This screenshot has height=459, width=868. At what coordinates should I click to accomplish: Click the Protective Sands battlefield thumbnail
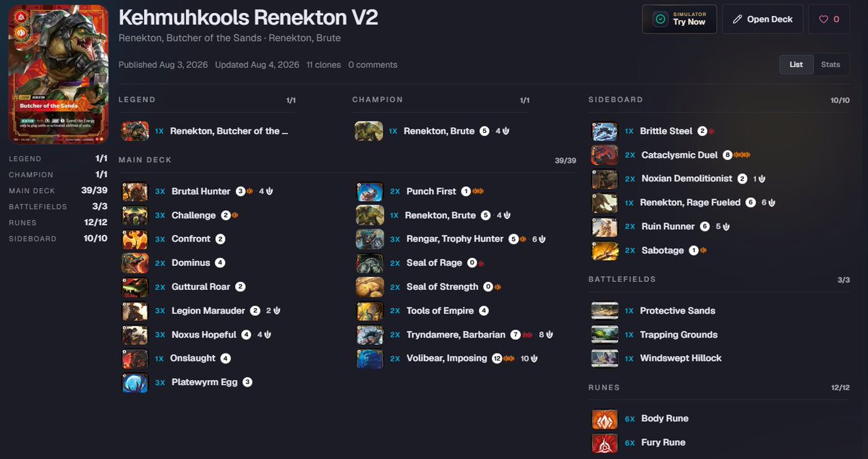pyautogui.click(x=605, y=311)
